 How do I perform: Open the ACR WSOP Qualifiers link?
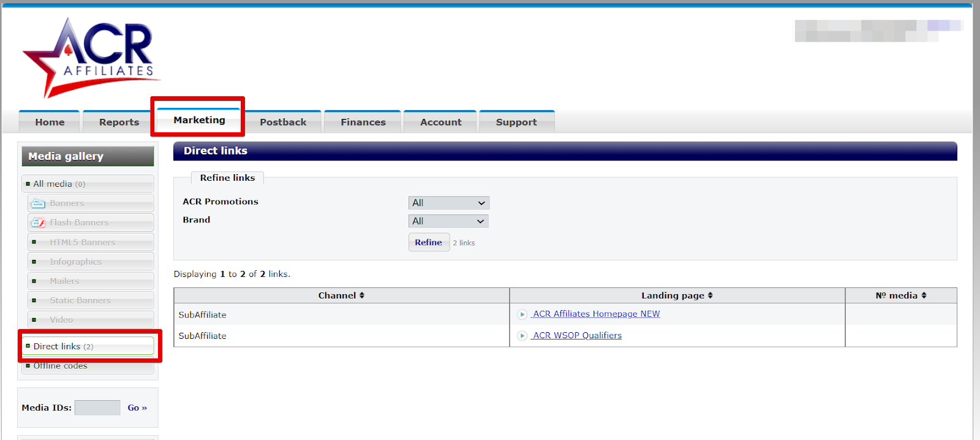click(577, 336)
